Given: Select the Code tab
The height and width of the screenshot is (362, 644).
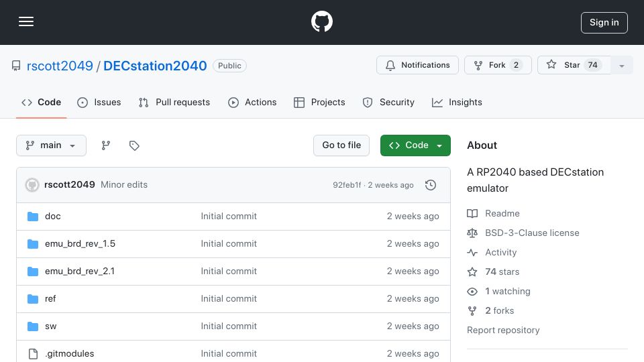Looking at the screenshot, I should [x=41, y=102].
